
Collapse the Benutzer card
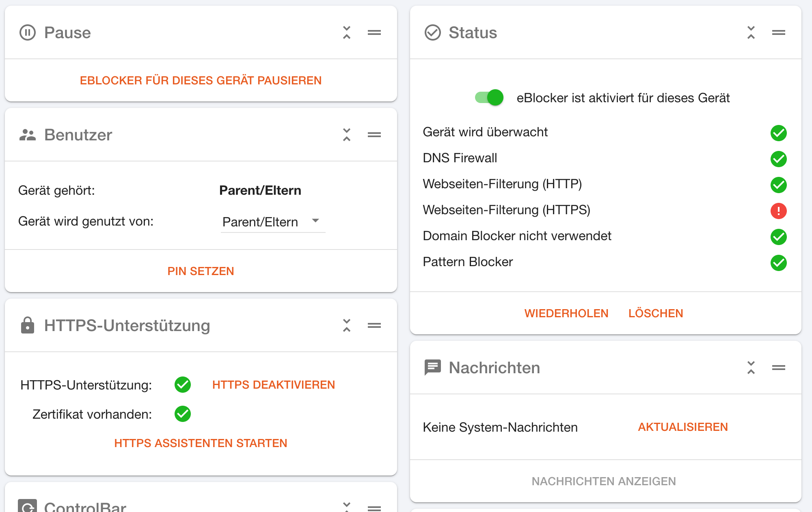(x=347, y=135)
